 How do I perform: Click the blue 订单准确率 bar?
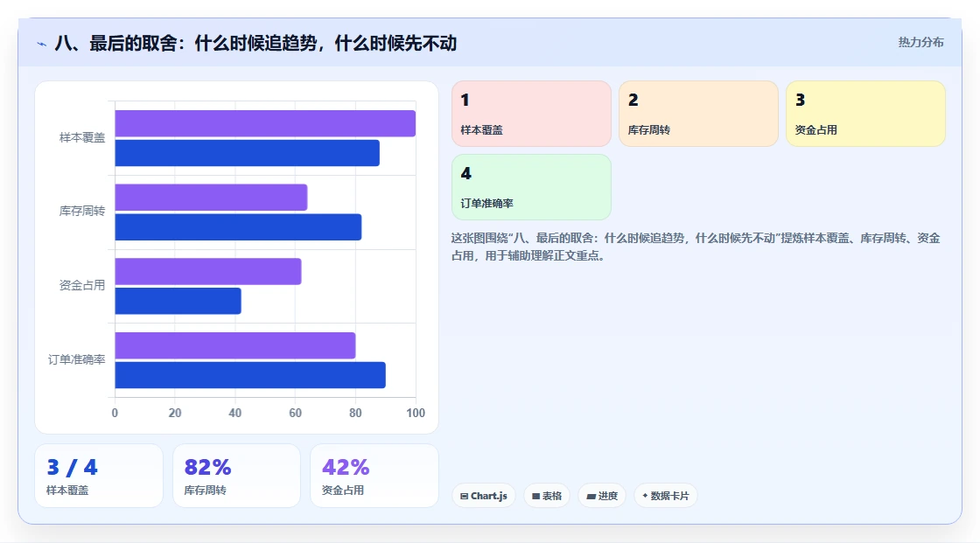(250, 375)
